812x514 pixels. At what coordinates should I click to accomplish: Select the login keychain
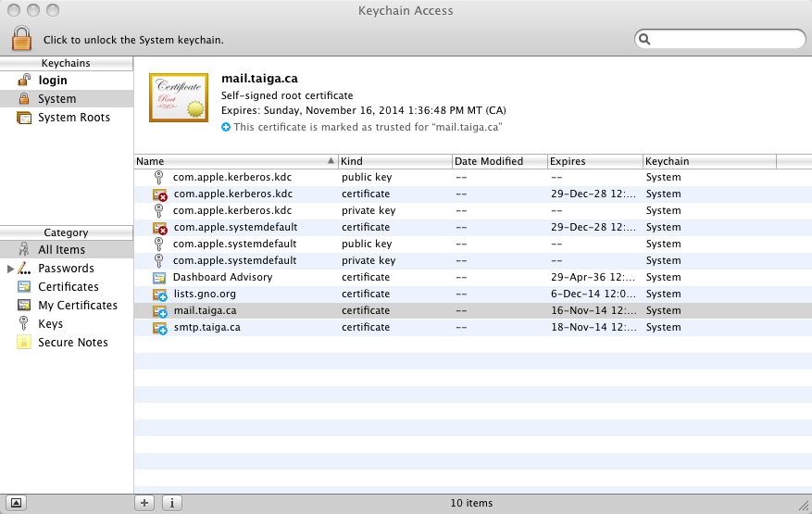(x=52, y=81)
